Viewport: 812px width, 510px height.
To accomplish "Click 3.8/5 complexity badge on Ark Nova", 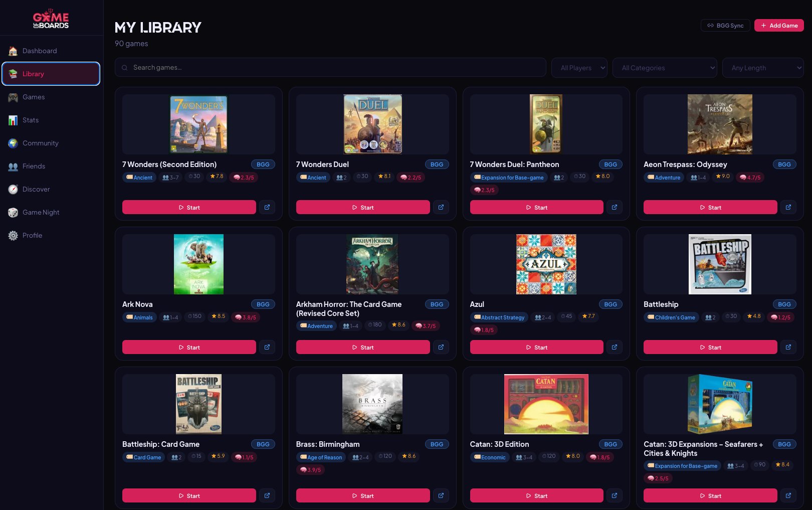I will coord(246,317).
